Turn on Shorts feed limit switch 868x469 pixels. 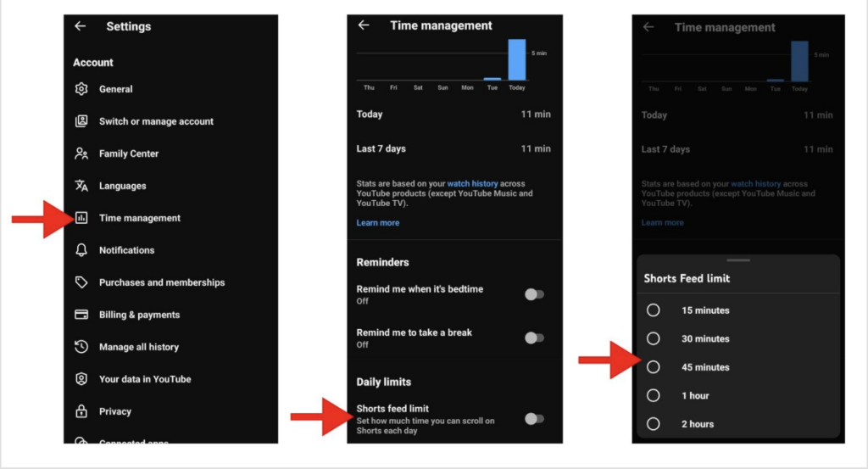coord(533,418)
